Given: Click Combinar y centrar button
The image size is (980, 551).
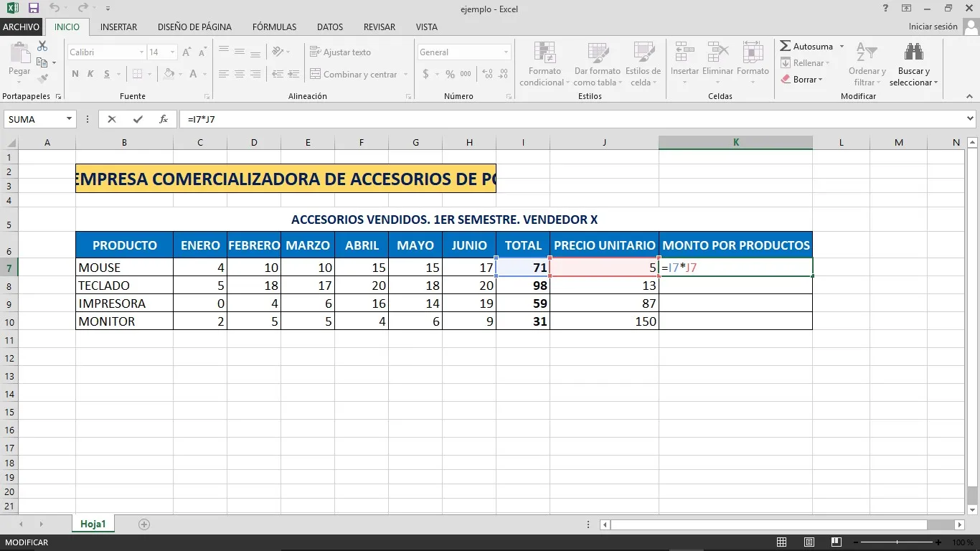Looking at the screenshot, I should pyautogui.click(x=354, y=74).
